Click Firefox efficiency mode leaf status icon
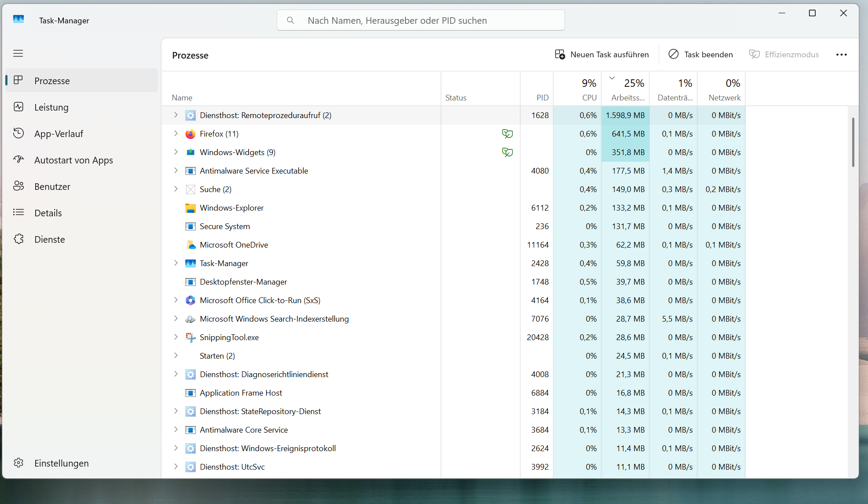The image size is (868, 504). click(x=508, y=133)
